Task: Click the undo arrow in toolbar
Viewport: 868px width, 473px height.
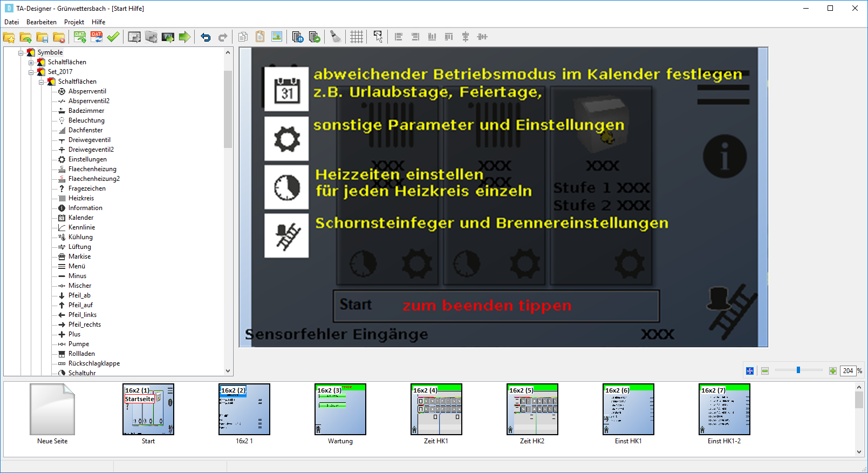Action: 206,37
